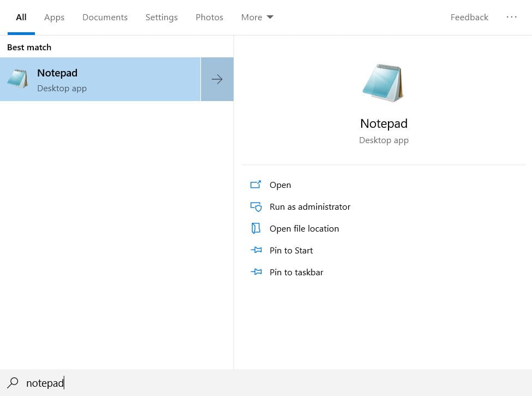Click Open to launch Notepad

tap(280, 185)
